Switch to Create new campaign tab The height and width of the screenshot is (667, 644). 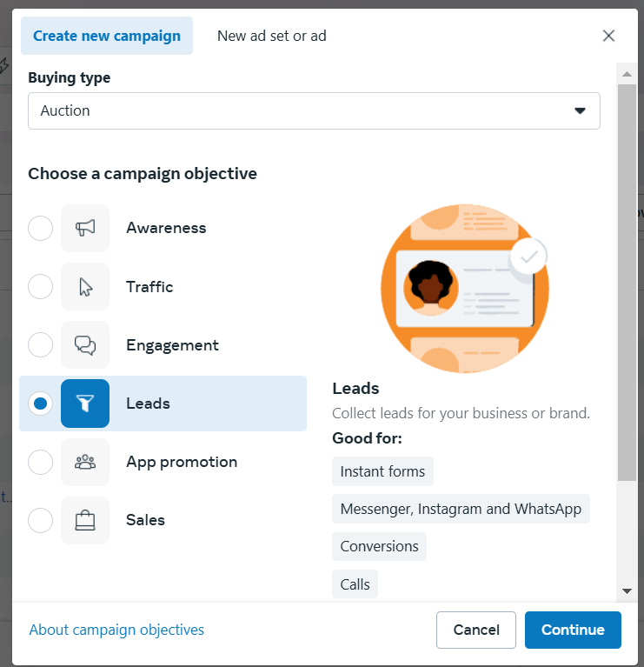tap(107, 36)
